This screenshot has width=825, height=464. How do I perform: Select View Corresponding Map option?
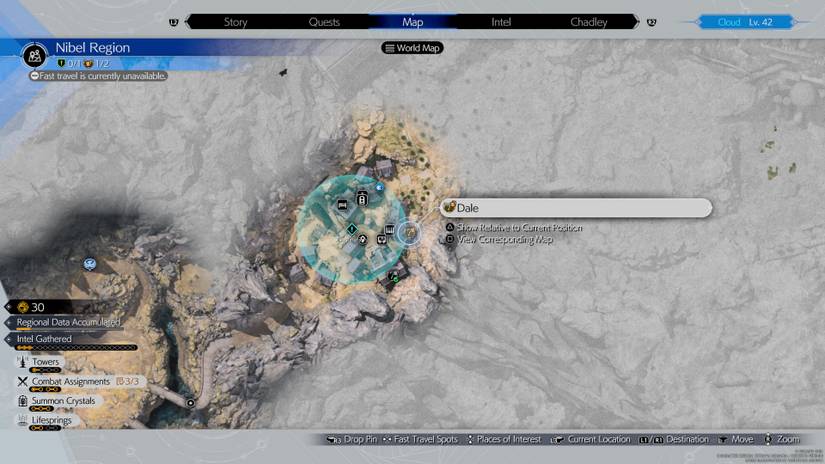[504, 239]
